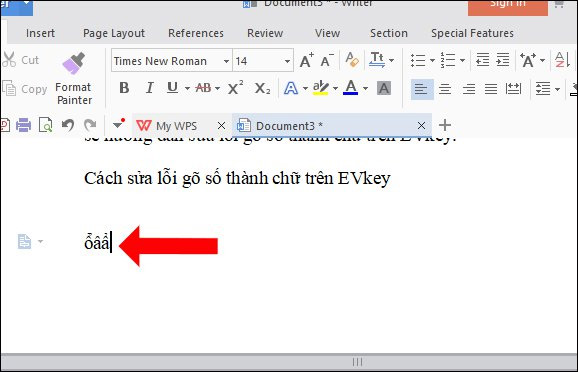This screenshot has height=372, width=578.
Task: Open the Special Features ribbon tab
Action: [472, 33]
